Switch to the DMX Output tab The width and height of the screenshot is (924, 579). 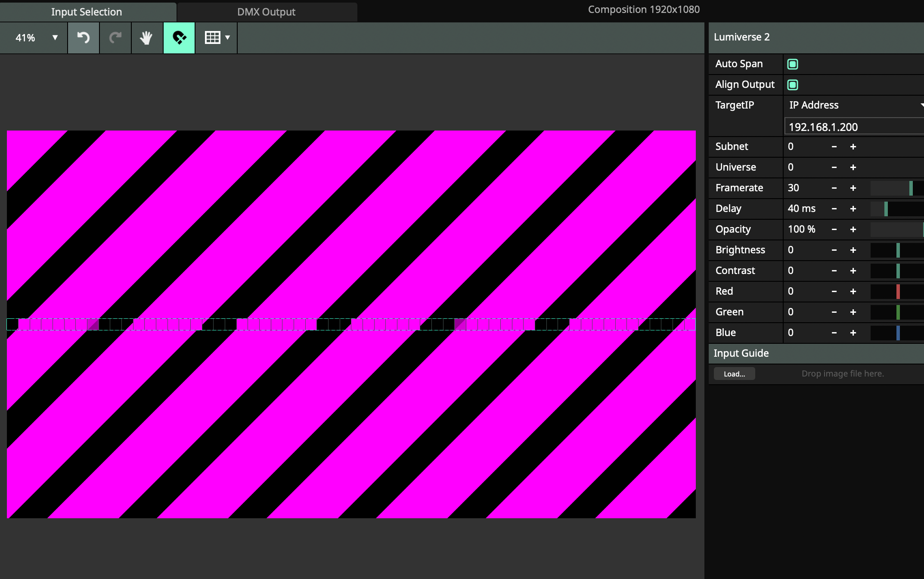(266, 12)
